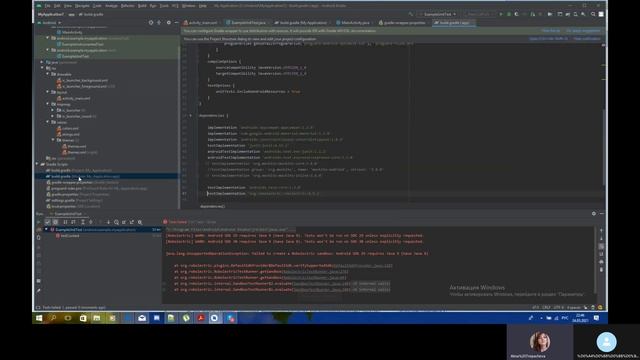The height and width of the screenshot is (360, 640).
Task: Open Windows taskbar search
Action: coord(53,318)
